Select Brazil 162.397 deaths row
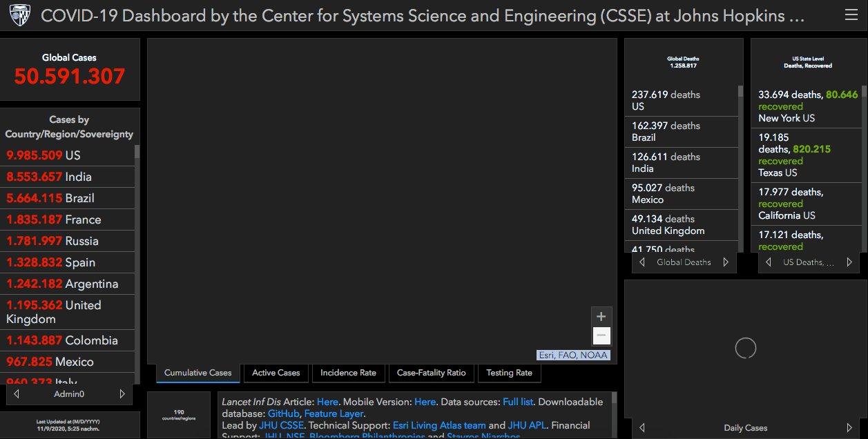This screenshot has height=439, width=868. [x=681, y=132]
